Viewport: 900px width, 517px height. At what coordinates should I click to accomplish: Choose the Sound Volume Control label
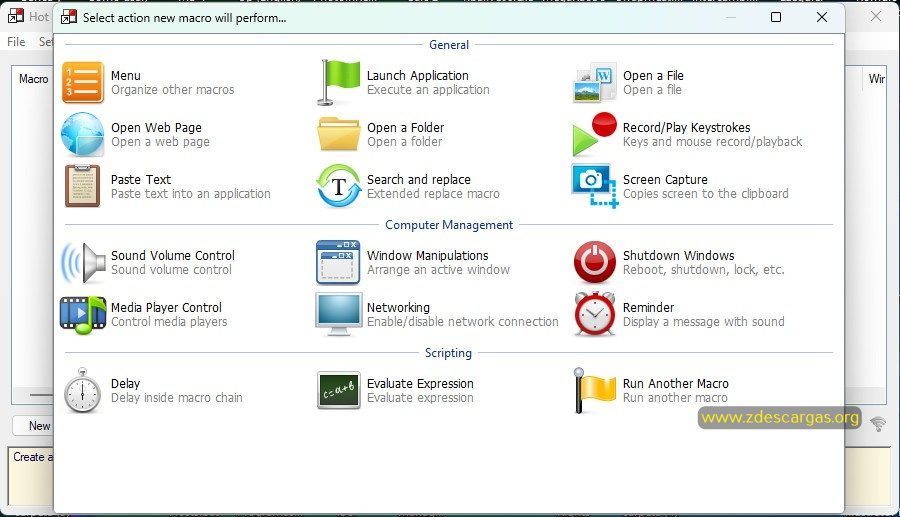tap(173, 256)
